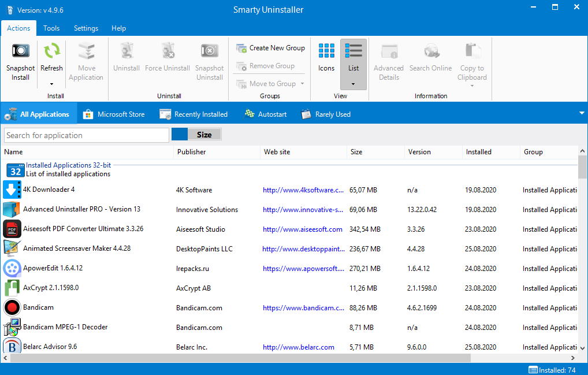Select the All Applications tab
Screen dimensions: 588x375
click(x=39, y=114)
